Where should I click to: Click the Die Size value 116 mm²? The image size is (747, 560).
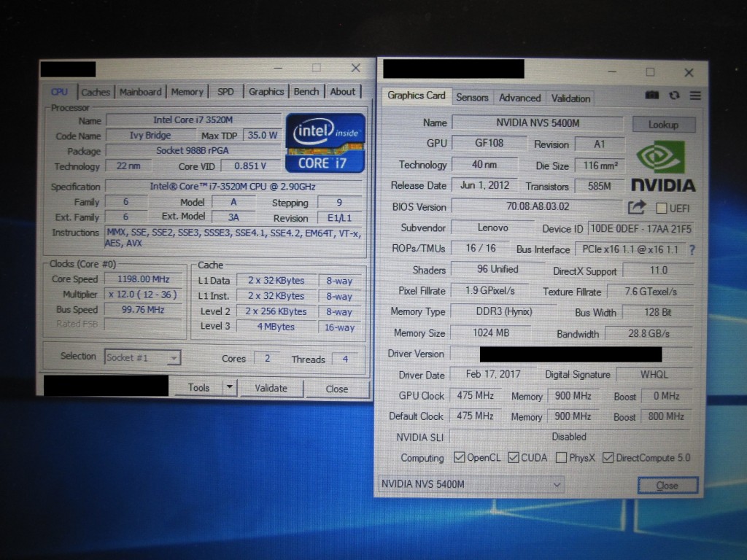[600, 166]
